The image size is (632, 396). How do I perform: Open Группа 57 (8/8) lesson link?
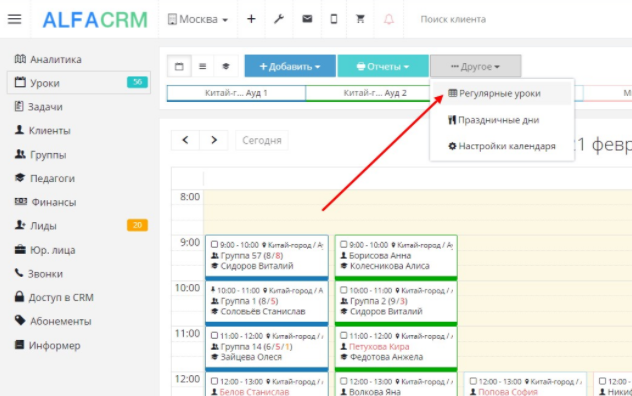[x=252, y=256]
